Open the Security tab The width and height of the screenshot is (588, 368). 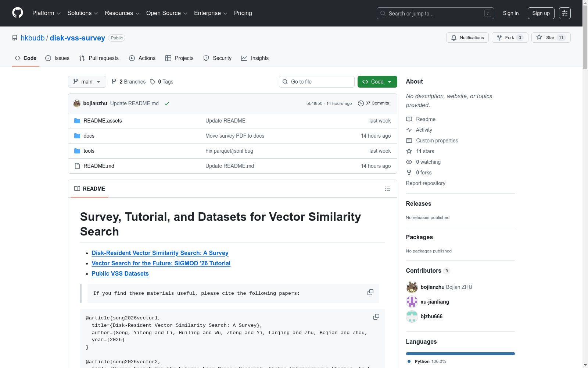coord(218,58)
